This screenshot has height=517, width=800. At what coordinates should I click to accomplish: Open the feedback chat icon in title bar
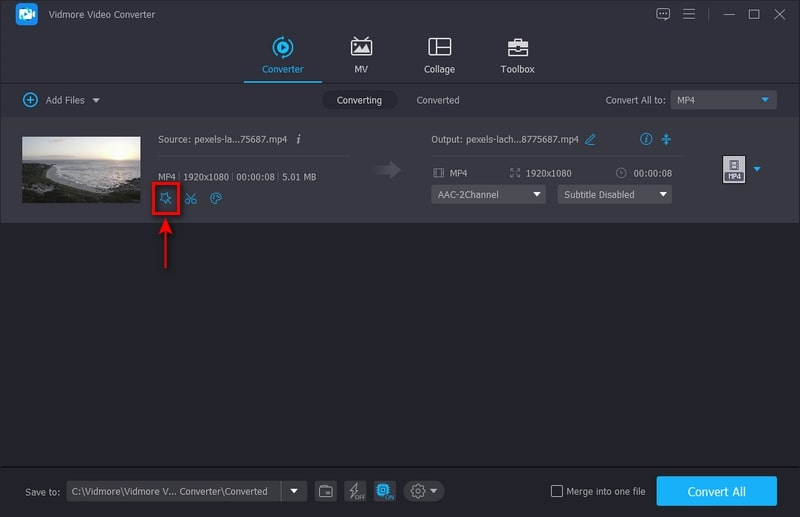coord(663,14)
